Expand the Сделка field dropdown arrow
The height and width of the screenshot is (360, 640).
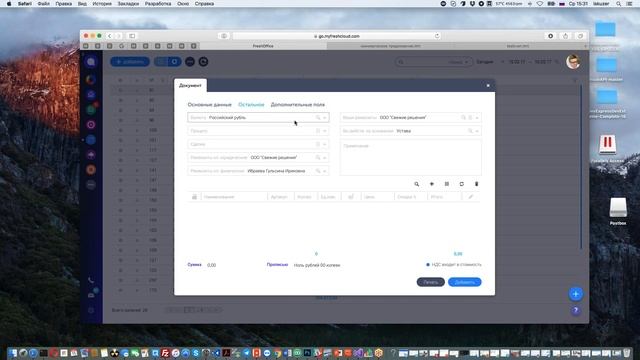point(325,144)
